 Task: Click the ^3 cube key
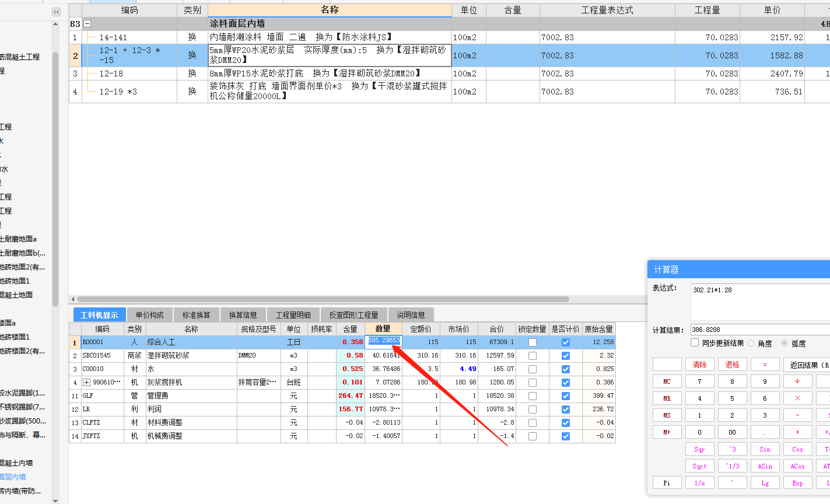[x=733, y=449]
